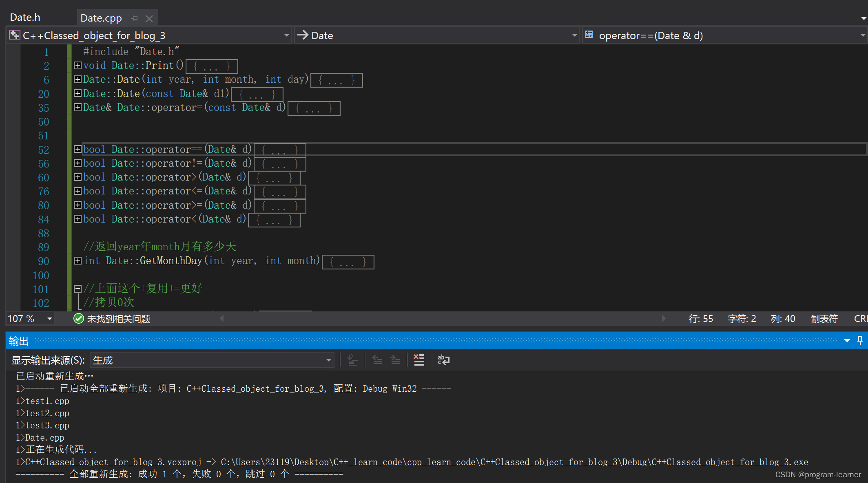
Task: Click the comment //拷贝0次
Action: click(109, 302)
